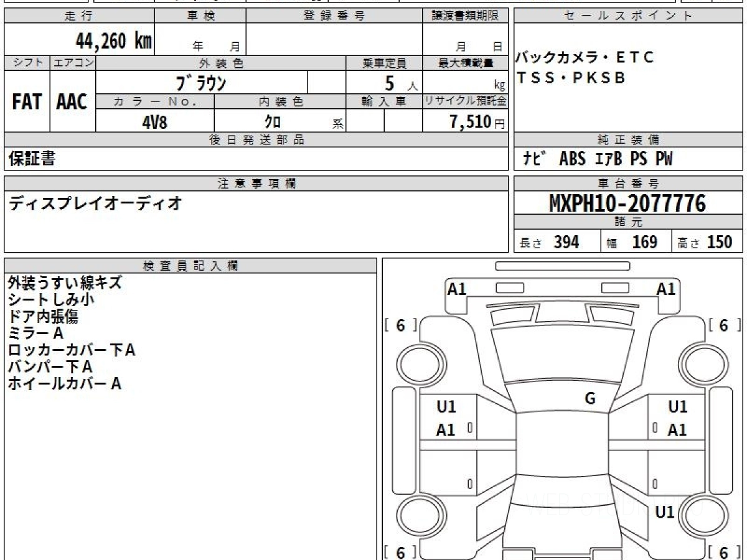Select the 登録番号 header
The width and height of the screenshot is (747, 560).
click(334, 16)
